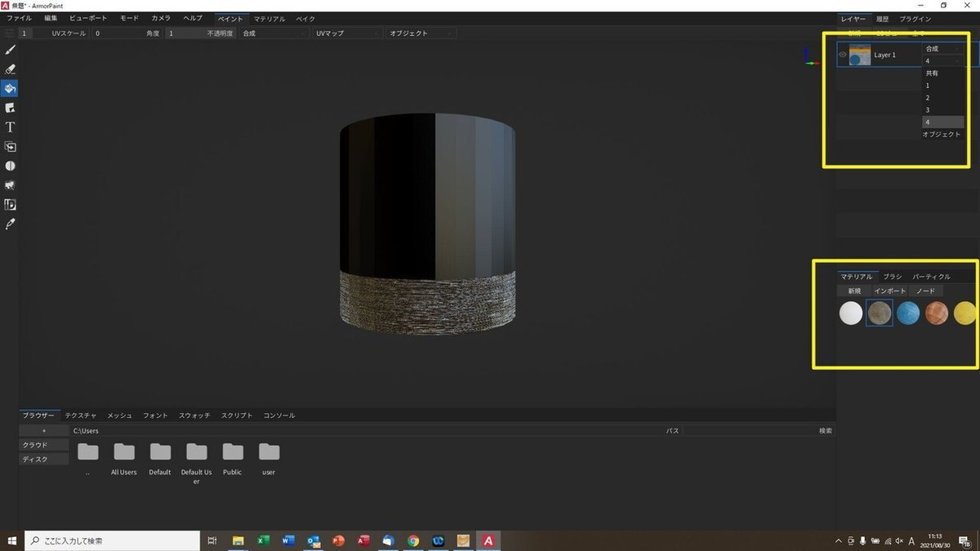Viewport: 980px width, 551px height.
Task: Choose the Text tool
Action: click(11, 127)
